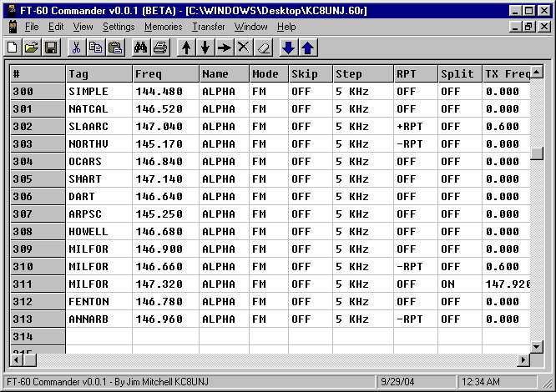This screenshot has width=556, height=392.
Task: Open the Settings menu
Action: point(119,27)
